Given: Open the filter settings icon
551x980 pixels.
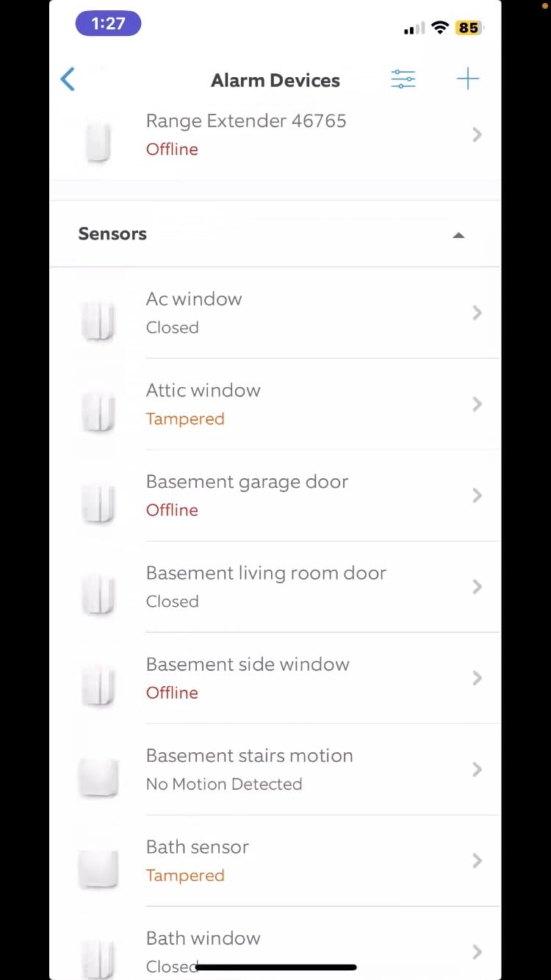Looking at the screenshot, I should [x=403, y=79].
